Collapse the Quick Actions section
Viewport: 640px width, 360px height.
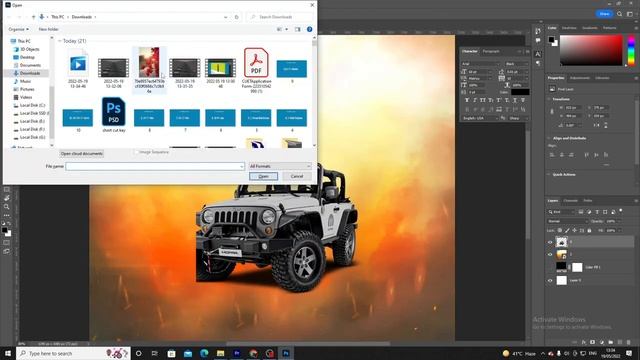click(549, 174)
